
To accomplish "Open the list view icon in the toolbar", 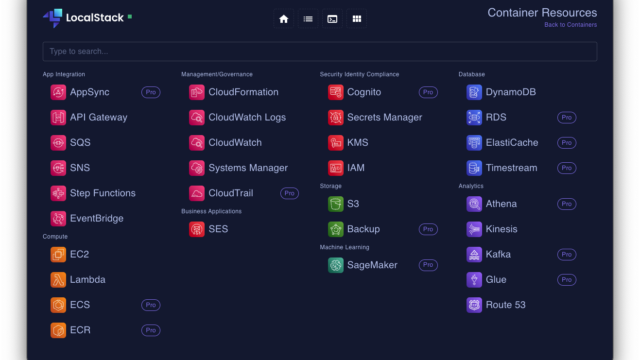I will pos(308,19).
